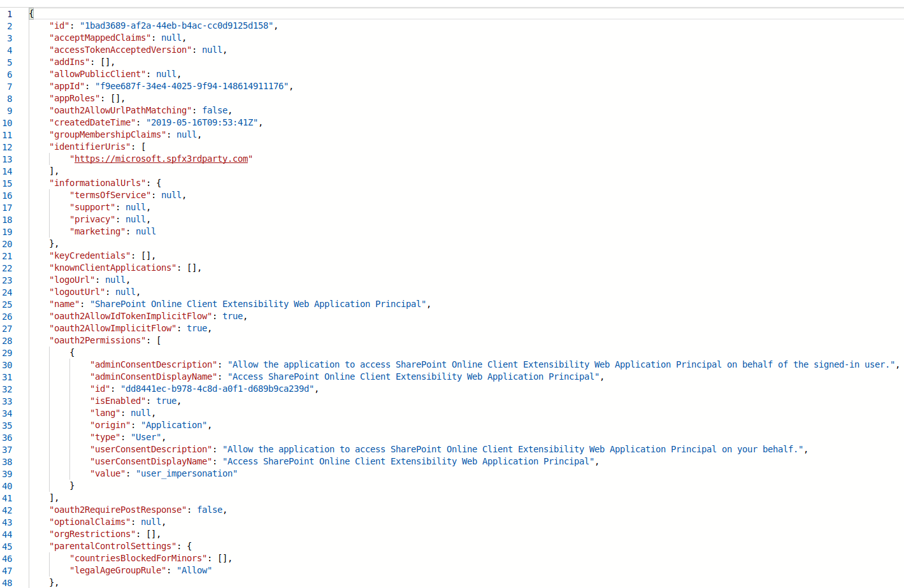Select the "termsOfService" key
This screenshot has height=588, width=904.
tap(110, 195)
